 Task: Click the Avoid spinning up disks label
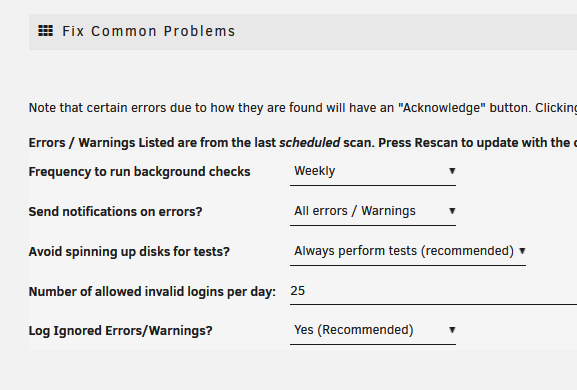pos(129,252)
